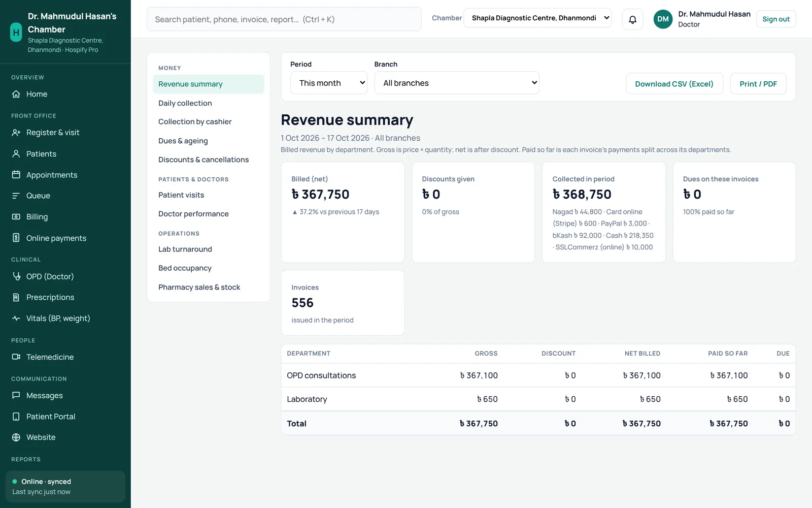Click the Register & visit person-plus icon
This screenshot has height=508, width=812.
16,133
